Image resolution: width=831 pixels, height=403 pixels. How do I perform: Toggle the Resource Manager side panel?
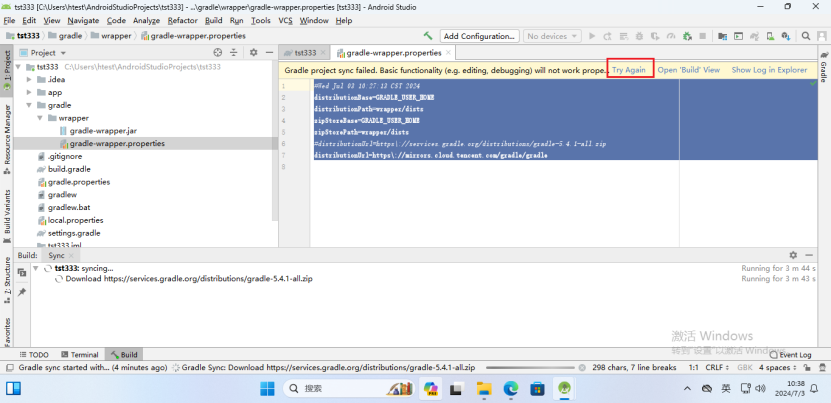(x=7, y=133)
